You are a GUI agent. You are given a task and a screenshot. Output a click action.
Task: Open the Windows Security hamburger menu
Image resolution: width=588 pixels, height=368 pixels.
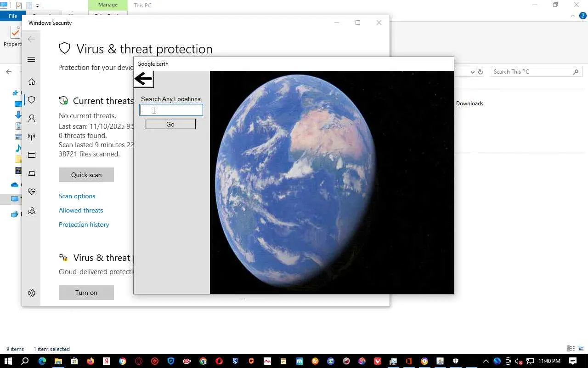click(31, 59)
